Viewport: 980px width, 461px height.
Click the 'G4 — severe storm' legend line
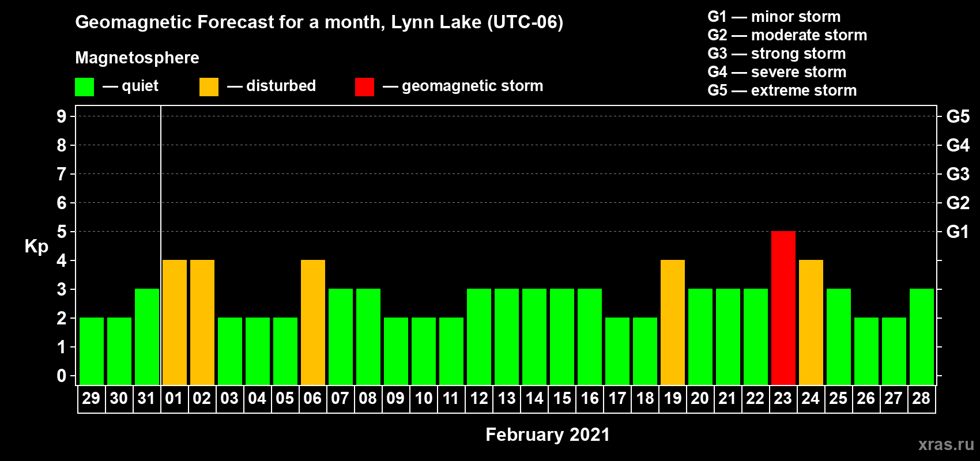tap(777, 72)
